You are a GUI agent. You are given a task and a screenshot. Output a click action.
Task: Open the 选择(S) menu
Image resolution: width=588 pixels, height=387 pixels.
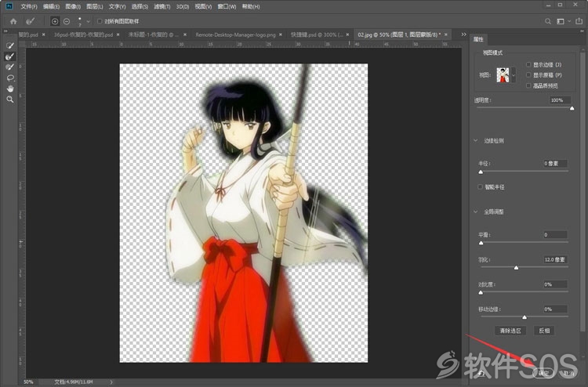[140, 6]
